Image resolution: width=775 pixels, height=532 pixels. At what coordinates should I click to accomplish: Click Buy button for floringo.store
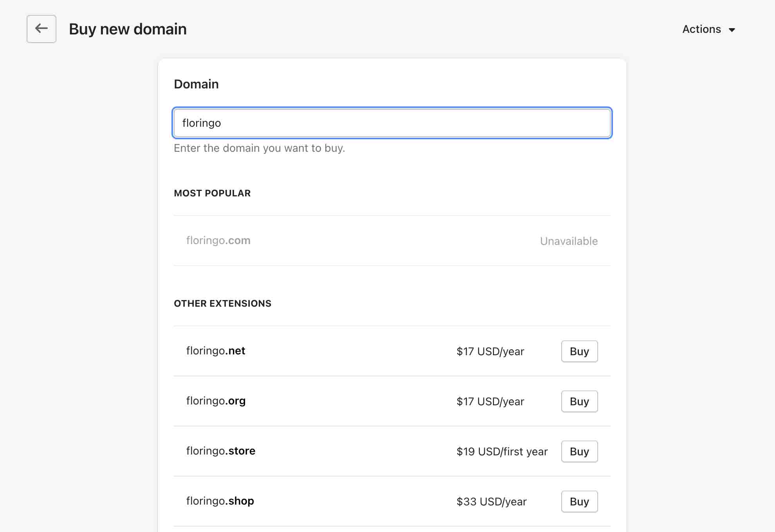coord(579,451)
